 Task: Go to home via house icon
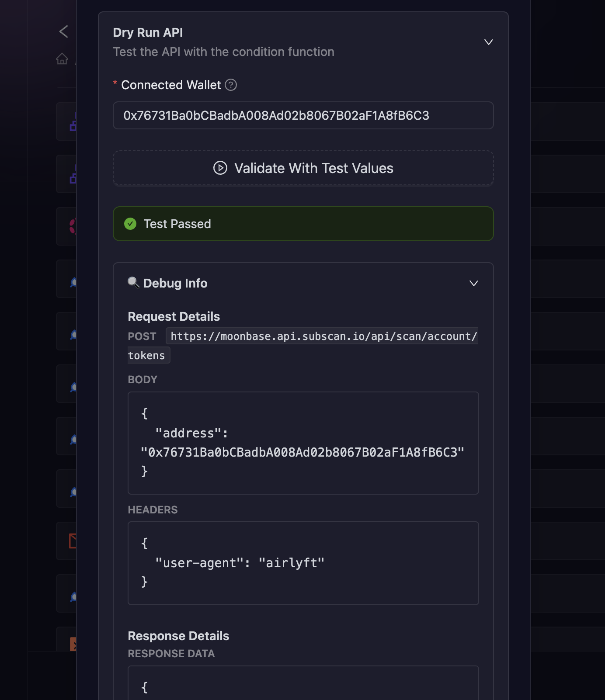point(62,59)
